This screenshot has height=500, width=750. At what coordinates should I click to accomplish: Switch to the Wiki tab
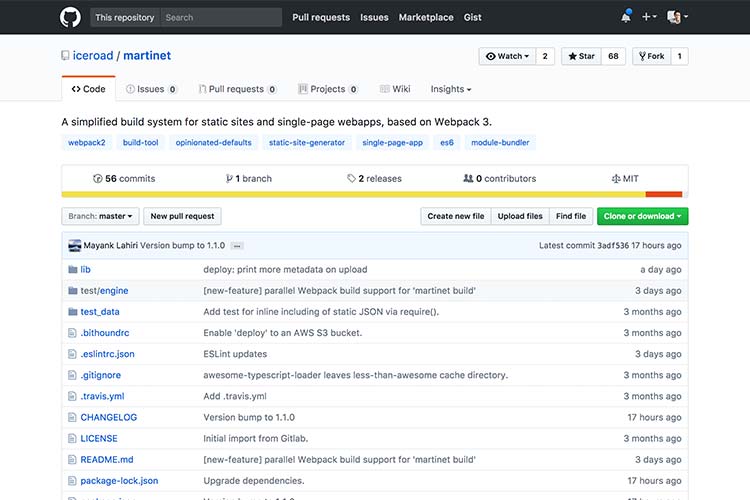coord(395,89)
